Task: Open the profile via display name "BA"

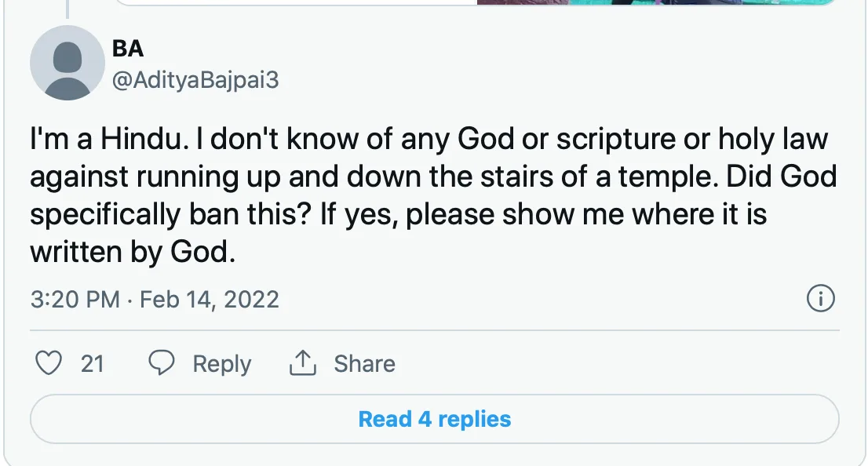Action: [128, 49]
